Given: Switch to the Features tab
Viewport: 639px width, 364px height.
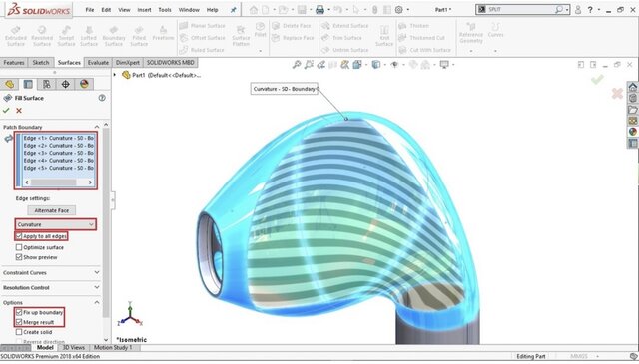Looking at the screenshot, I should [14, 62].
